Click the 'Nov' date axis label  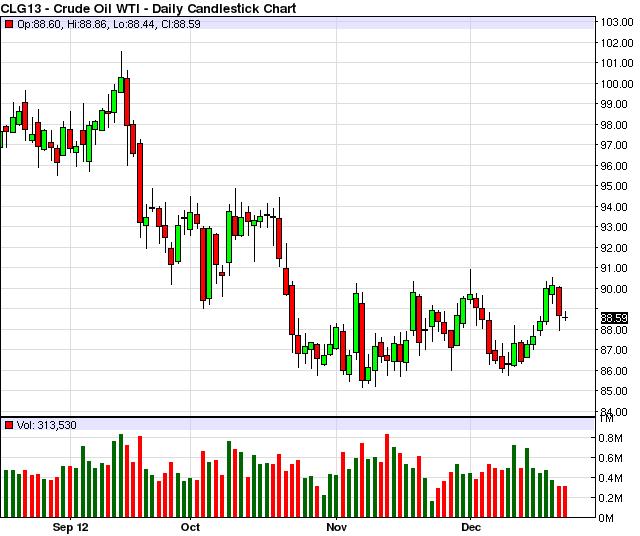(x=336, y=527)
